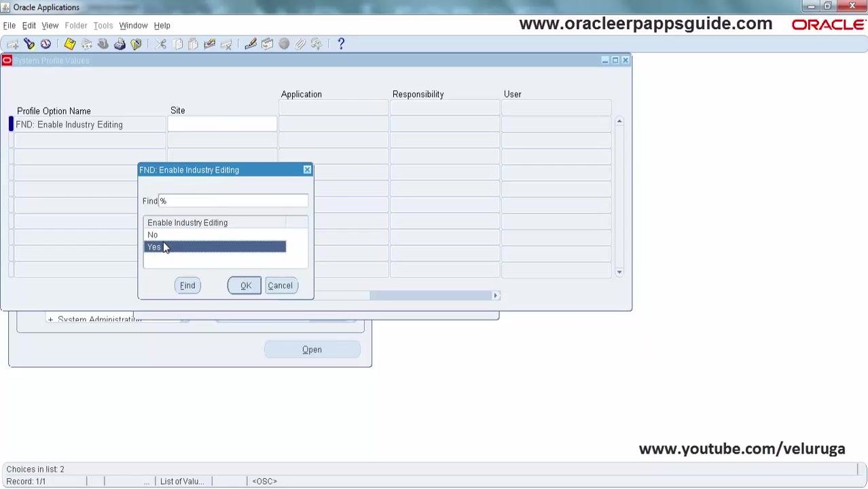Click the Attachments paperclip toolbar icon
Viewport: 868px width, 489px height.
[x=300, y=44]
